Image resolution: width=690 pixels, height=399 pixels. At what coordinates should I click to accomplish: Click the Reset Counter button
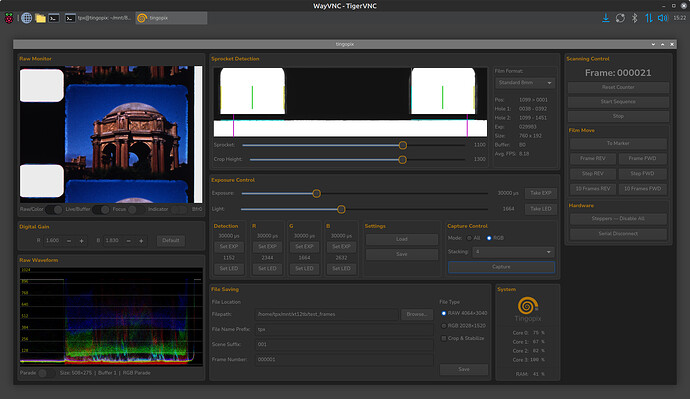coord(618,87)
